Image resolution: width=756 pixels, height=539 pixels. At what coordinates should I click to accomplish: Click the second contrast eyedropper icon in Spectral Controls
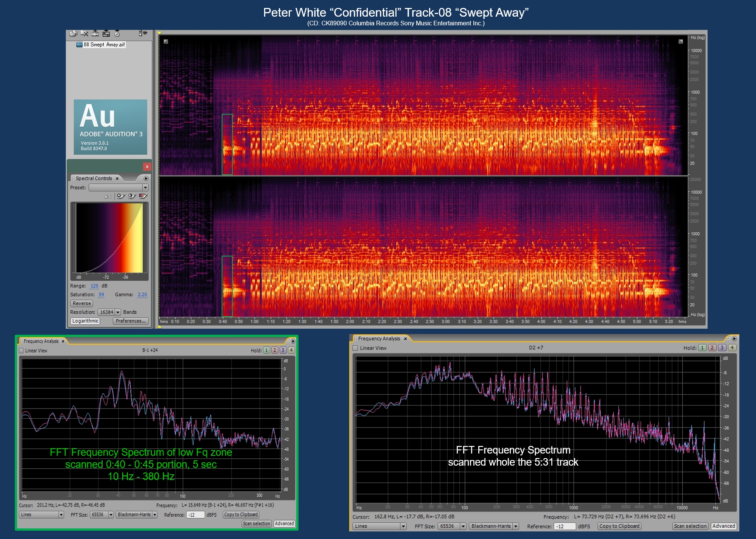pos(132,196)
